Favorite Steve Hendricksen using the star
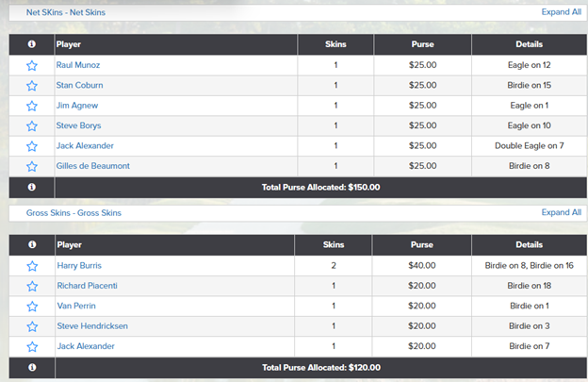588x382 pixels. pyautogui.click(x=32, y=326)
